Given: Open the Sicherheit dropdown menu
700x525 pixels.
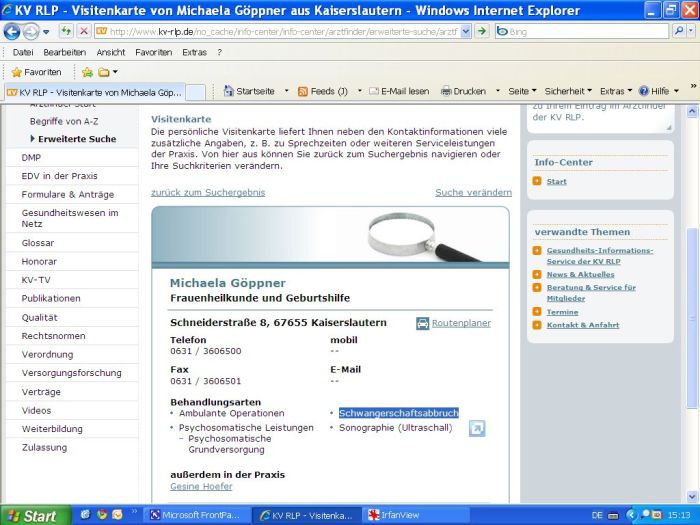Looking at the screenshot, I should [568, 92].
